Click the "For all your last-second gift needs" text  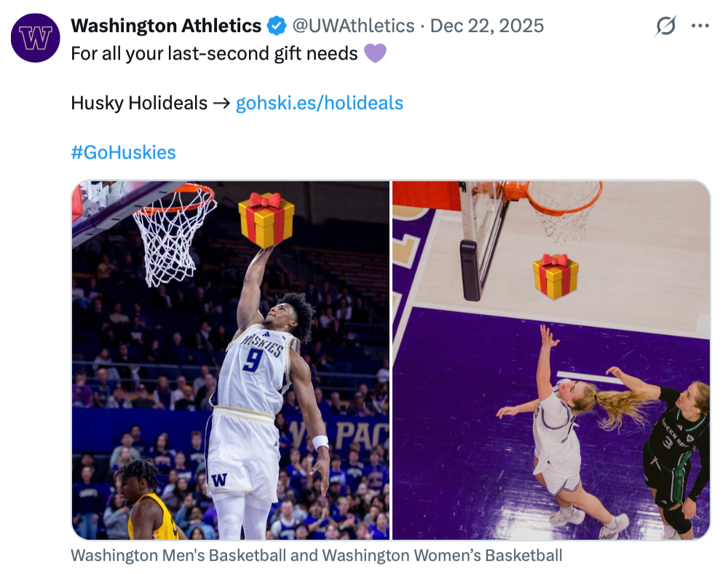(x=214, y=53)
